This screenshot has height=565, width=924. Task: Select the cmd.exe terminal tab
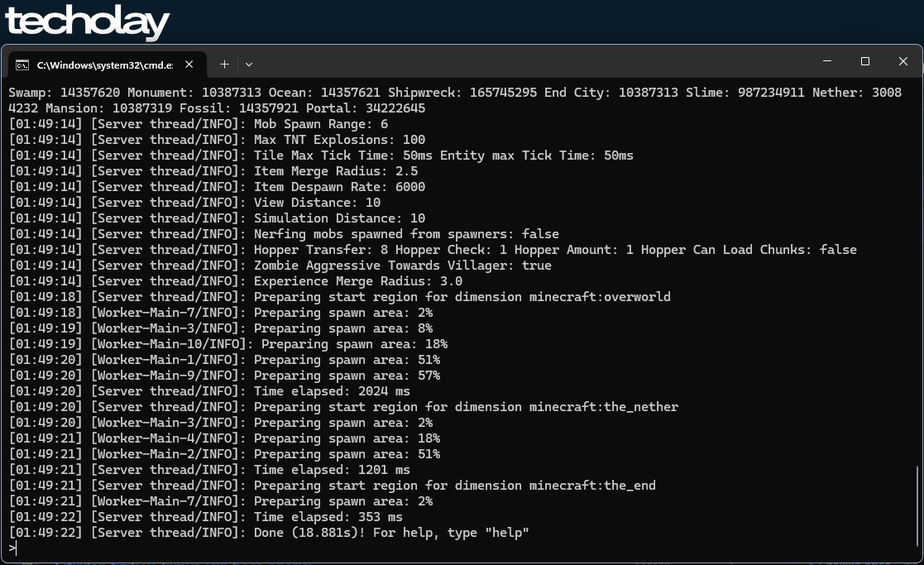tap(107, 65)
